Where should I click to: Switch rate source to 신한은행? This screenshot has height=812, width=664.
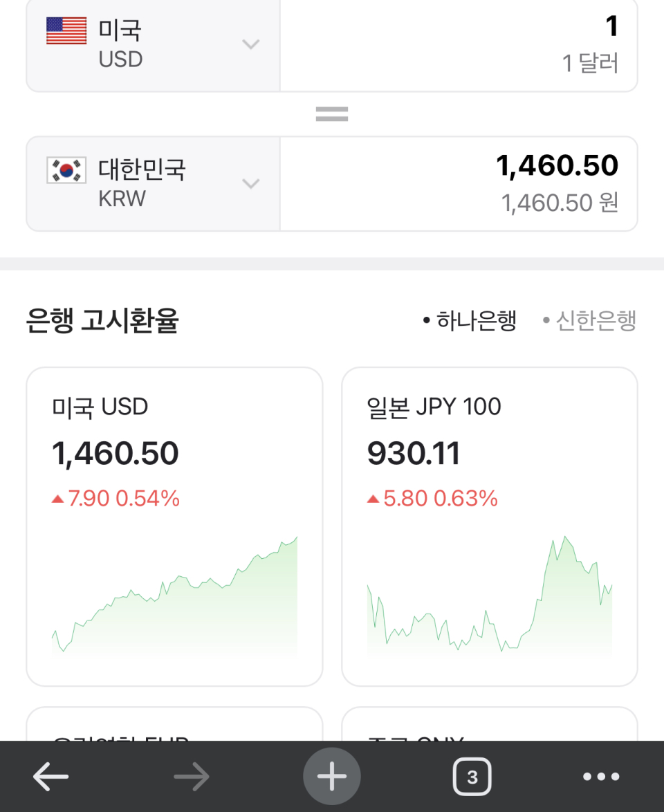589,321
